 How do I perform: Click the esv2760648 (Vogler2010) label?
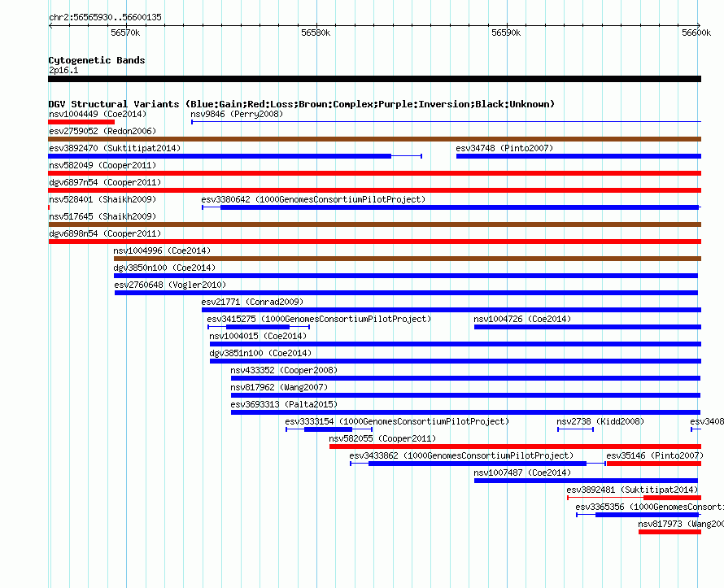(170, 285)
